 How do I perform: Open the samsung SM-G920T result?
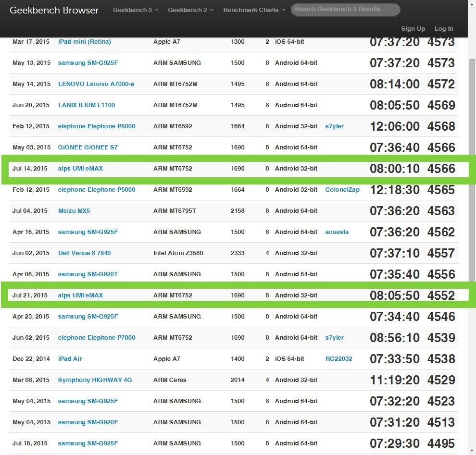coord(88,274)
